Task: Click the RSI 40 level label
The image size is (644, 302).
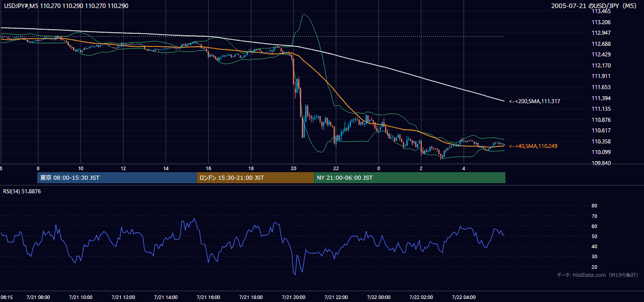Action: click(594, 246)
